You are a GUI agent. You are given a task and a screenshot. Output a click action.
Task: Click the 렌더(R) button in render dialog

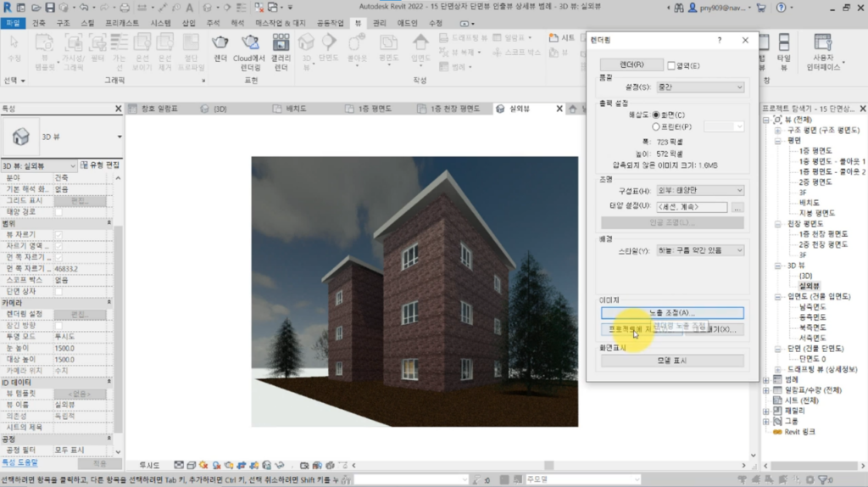click(x=632, y=64)
